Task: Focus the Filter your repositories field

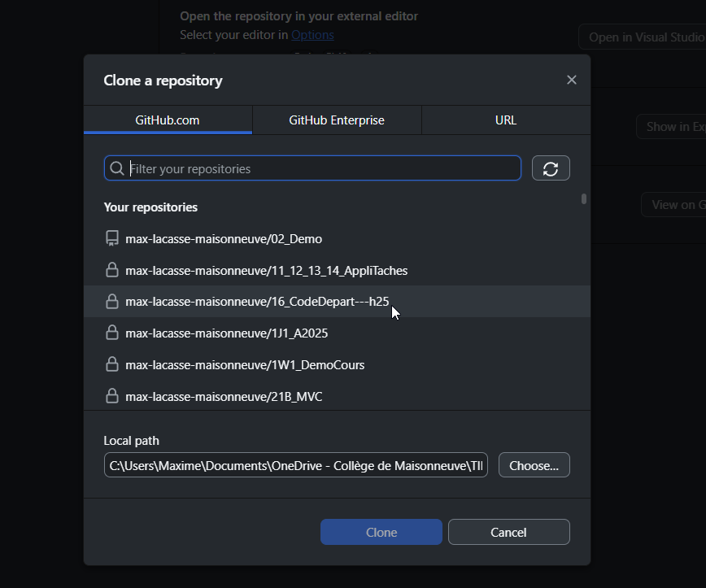Action: click(312, 168)
